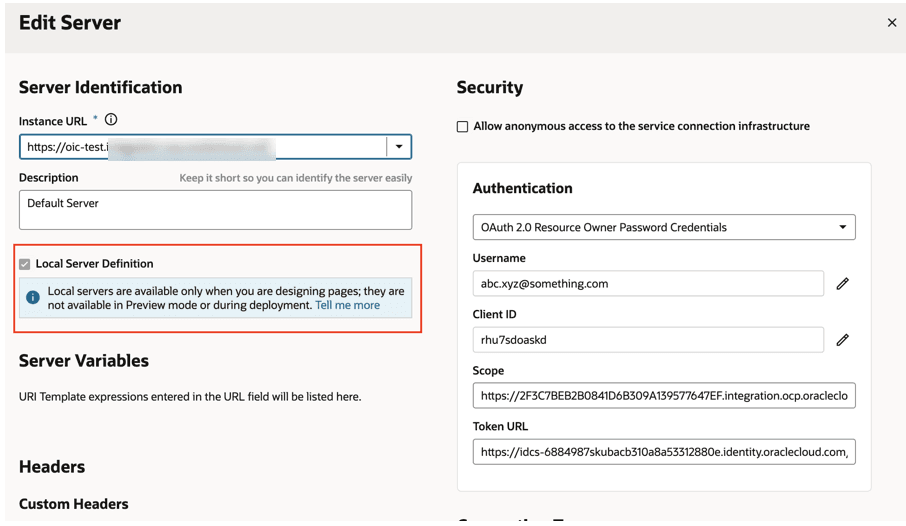This screenshot has width=906, height=526.
Task: Edit the Username with its pencil icon
Action: pyautogui.click(x=842, y=283)
